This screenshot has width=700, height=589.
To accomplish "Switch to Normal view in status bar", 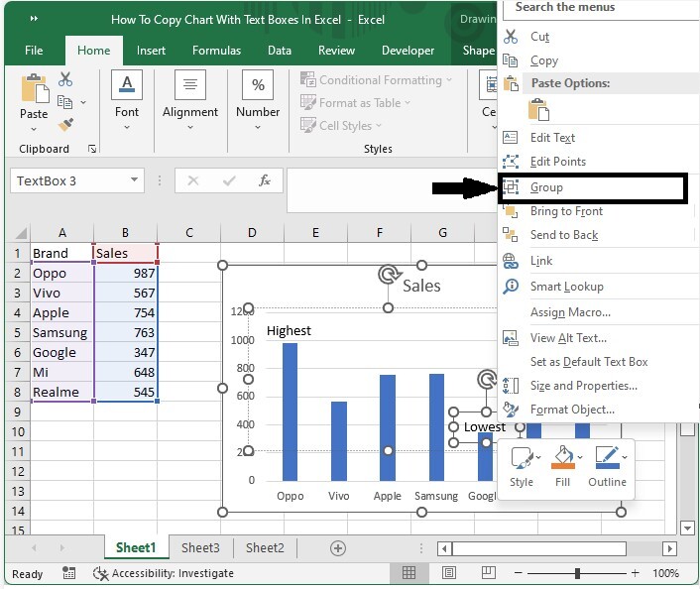I will [x=408, y=573].
